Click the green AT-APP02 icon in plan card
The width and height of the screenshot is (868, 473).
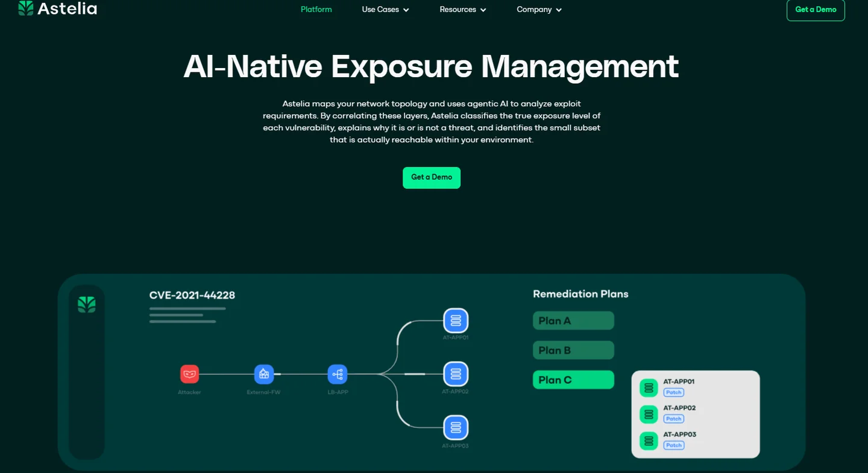pos(649,415)
